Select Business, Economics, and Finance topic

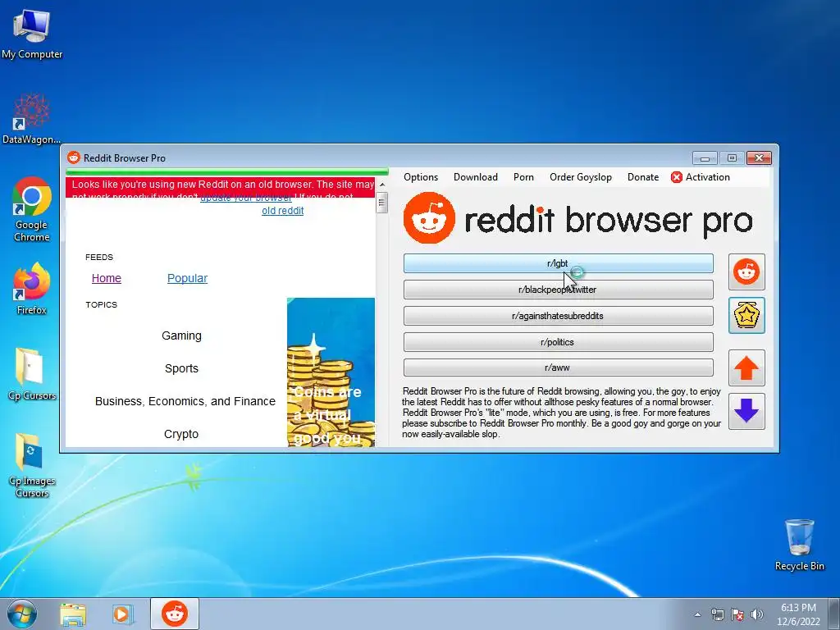(185, 401)
